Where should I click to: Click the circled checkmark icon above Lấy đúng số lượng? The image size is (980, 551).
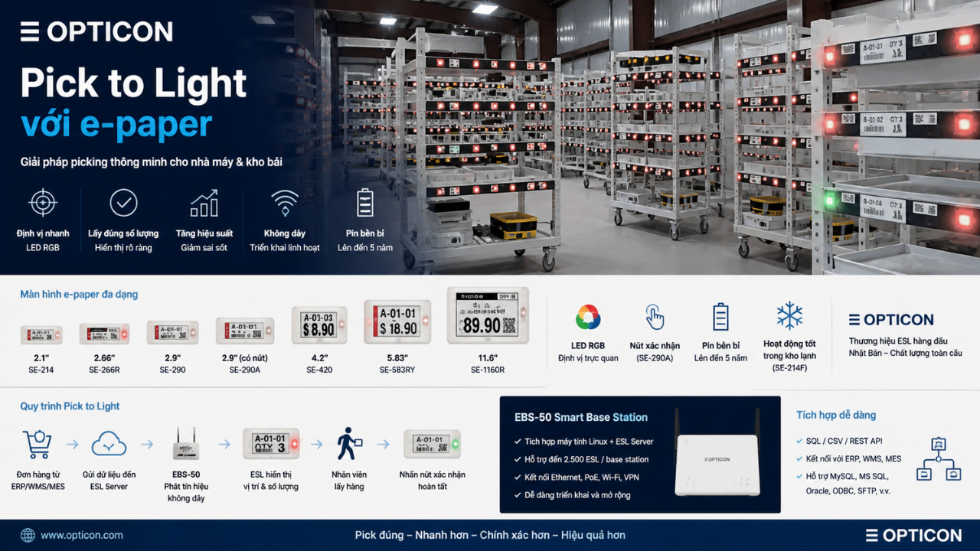click(123, 203)
